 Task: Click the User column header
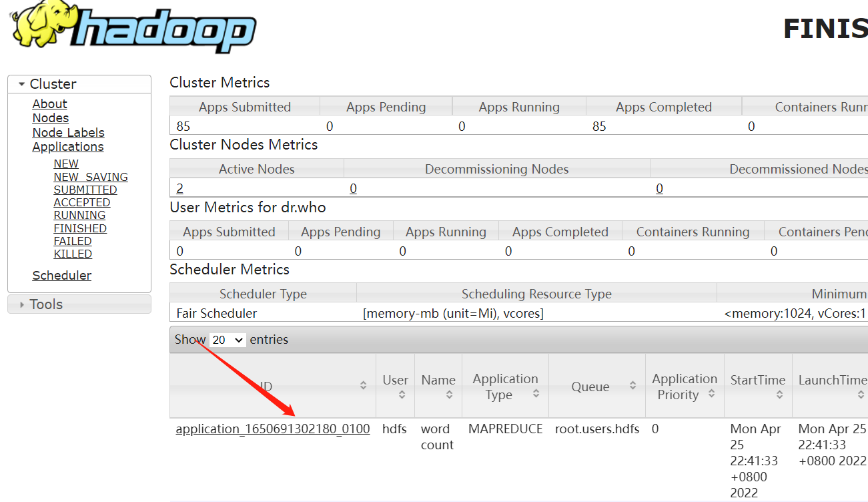[395, 386]
